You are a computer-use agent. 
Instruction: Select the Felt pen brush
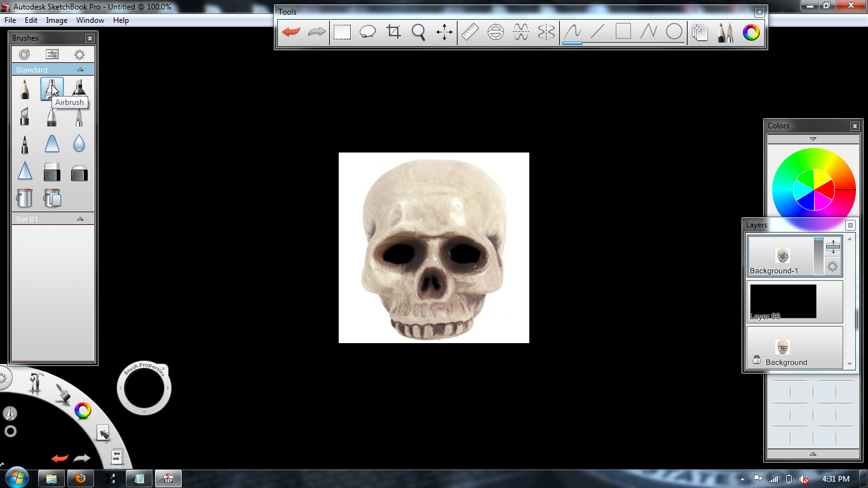[24, 144]
